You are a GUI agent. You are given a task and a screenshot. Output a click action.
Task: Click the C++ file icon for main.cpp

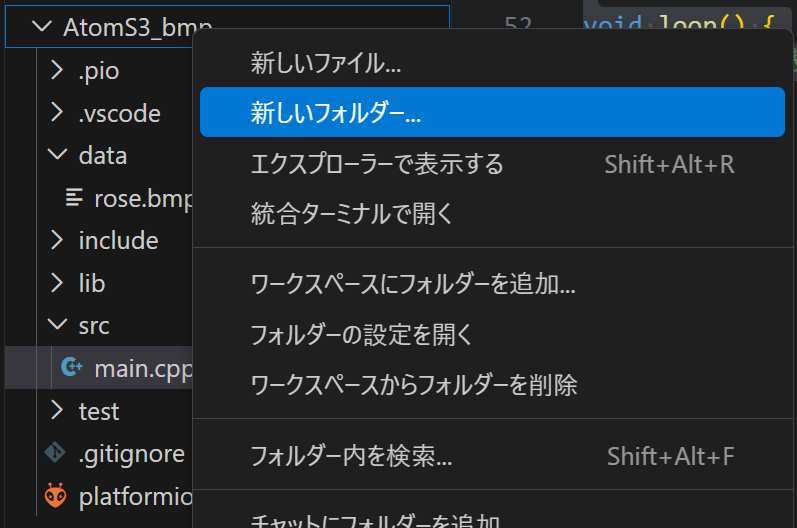click(x=72, y=368)
